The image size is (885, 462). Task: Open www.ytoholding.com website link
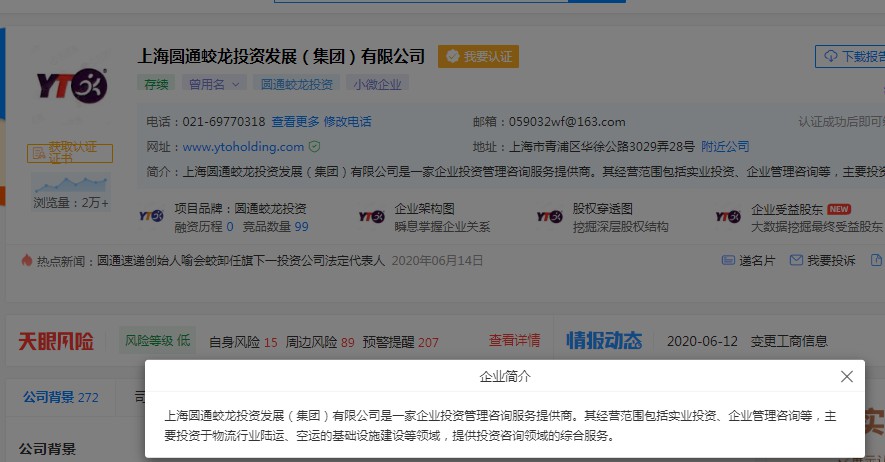coord(243,147)
